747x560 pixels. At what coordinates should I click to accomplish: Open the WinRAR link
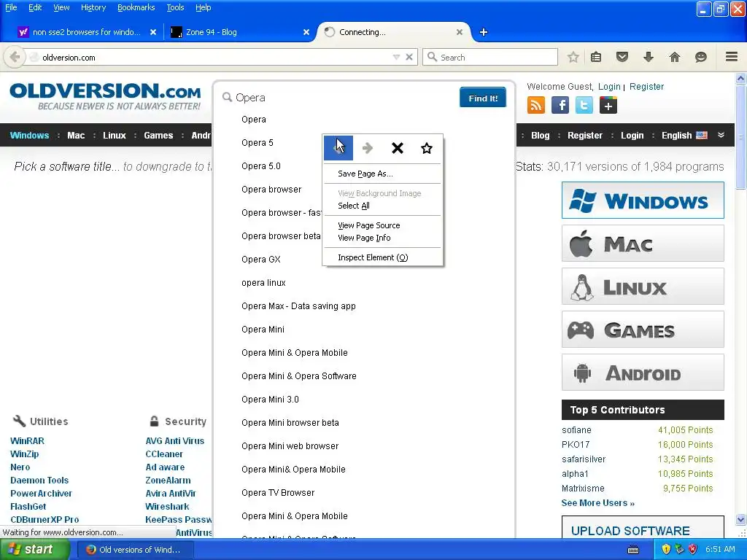click(27, 441)
